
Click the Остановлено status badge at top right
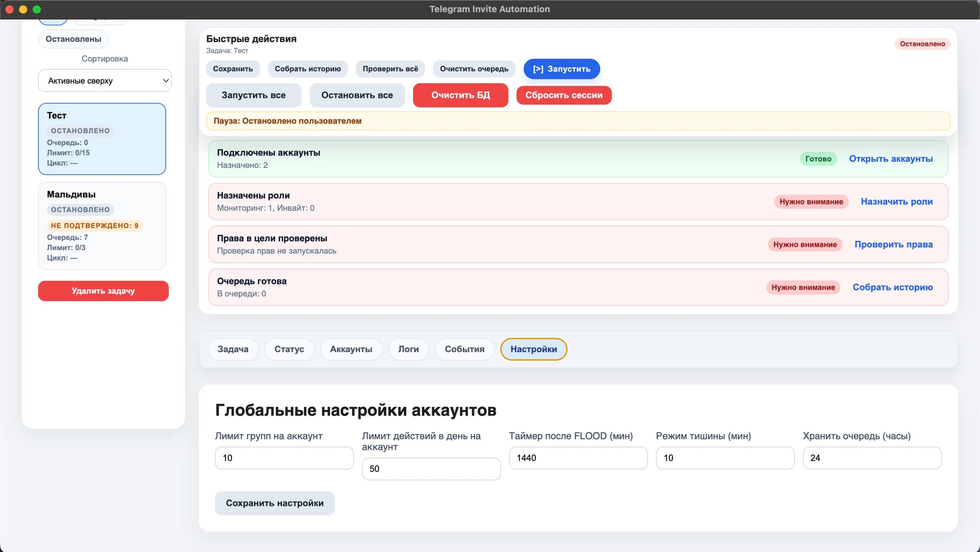click(x=922, y=44)
